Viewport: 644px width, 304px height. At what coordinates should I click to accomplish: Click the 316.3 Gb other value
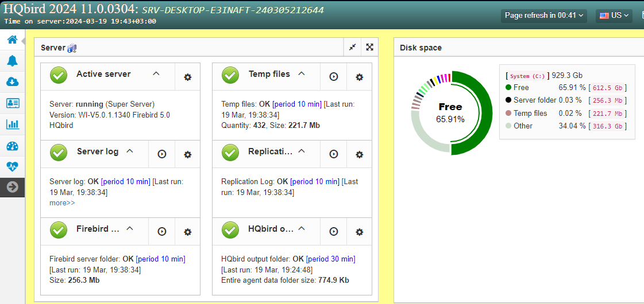pos(607,126)
